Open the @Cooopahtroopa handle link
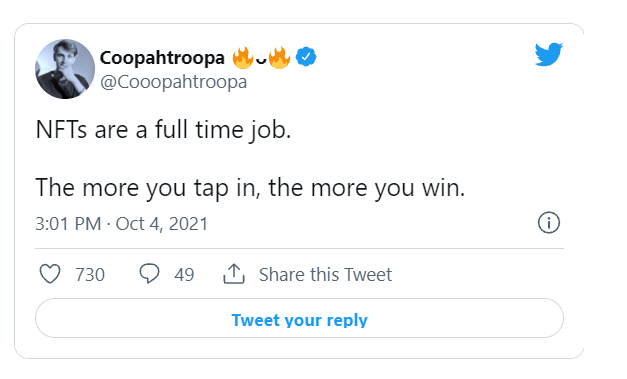This screenshot has width=627, height=379. click(174, 82)
